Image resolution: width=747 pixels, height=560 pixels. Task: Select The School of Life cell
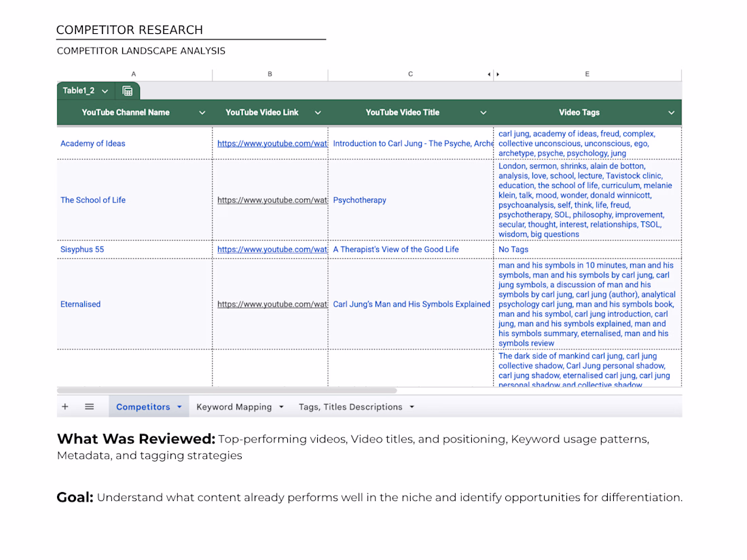point(134,200)
